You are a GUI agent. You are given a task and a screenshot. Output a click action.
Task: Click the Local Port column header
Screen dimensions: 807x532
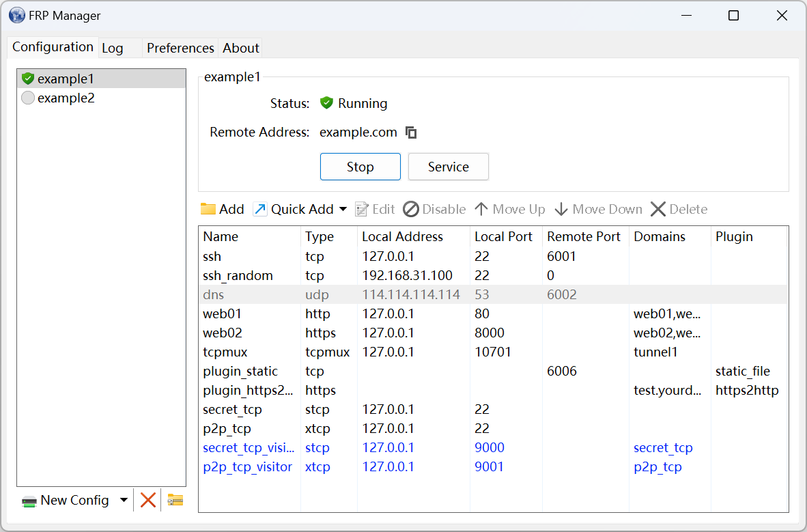click(x=507, y=236)
